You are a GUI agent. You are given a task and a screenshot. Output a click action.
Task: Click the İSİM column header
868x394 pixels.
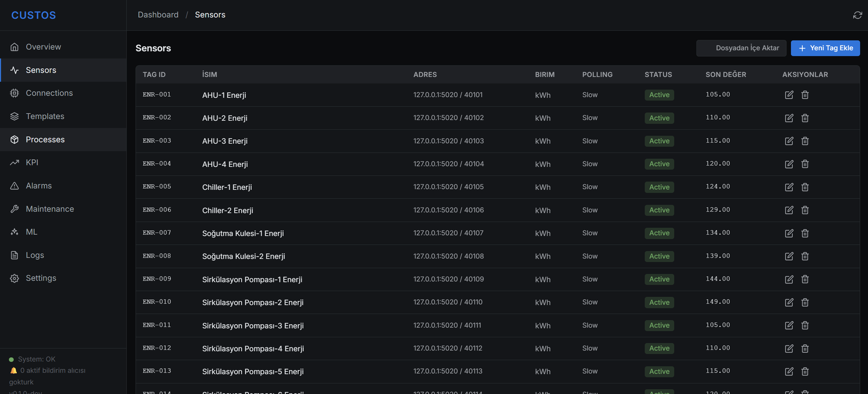click(x=209, y=75)
